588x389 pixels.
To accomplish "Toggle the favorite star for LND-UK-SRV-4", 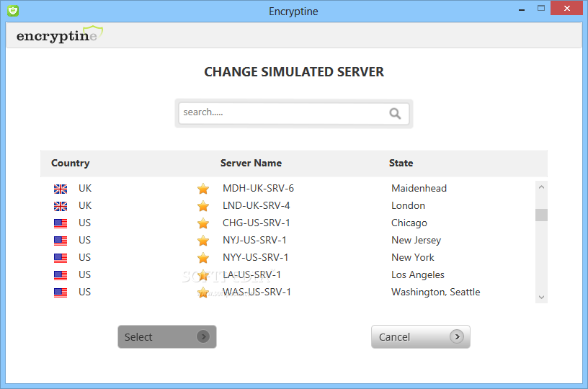I will pos(203,206).
